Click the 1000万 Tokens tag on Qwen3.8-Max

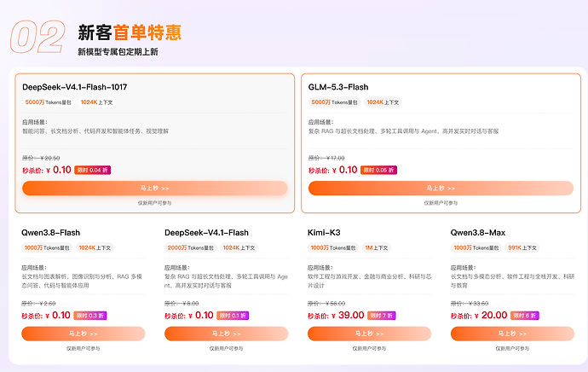(x=476, y=247)
